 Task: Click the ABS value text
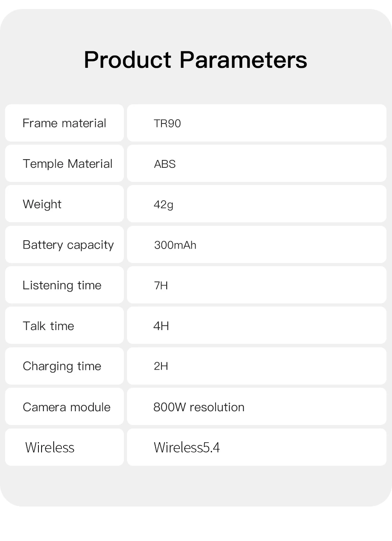(x=165, y=164)
